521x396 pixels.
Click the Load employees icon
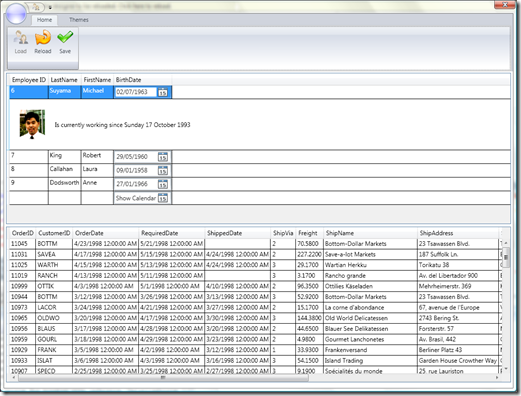pos(21,38)
